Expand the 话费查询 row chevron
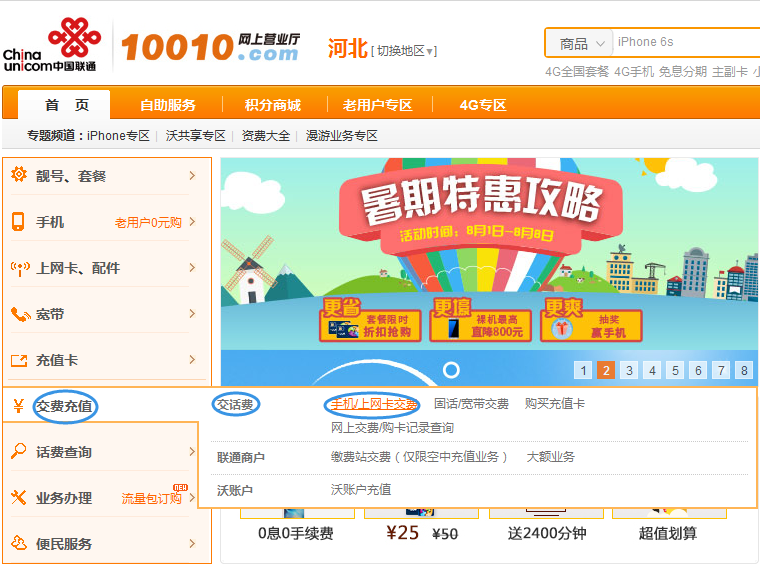Screen dimensions: 760x566 pos(192,451)
